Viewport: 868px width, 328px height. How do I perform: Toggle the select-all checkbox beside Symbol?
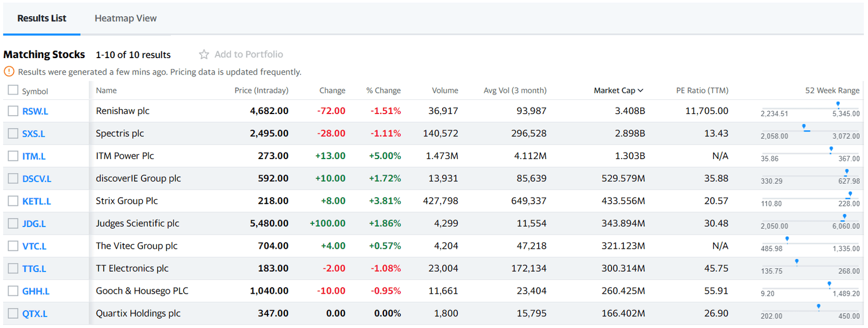(x=13, y=90)
